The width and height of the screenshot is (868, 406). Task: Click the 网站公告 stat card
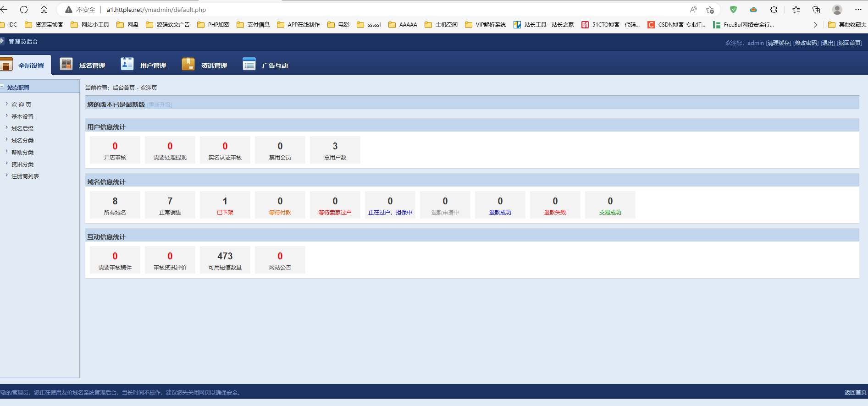coord(280,260)
